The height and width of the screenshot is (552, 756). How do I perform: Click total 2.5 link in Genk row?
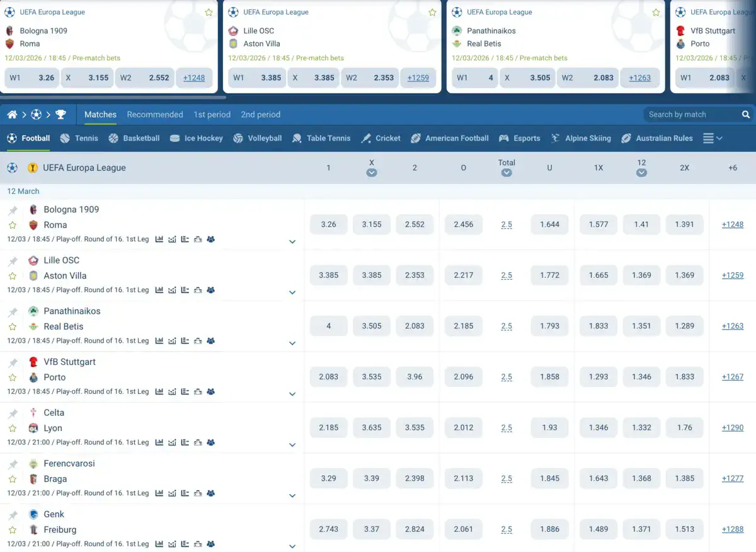pos(507,530)
